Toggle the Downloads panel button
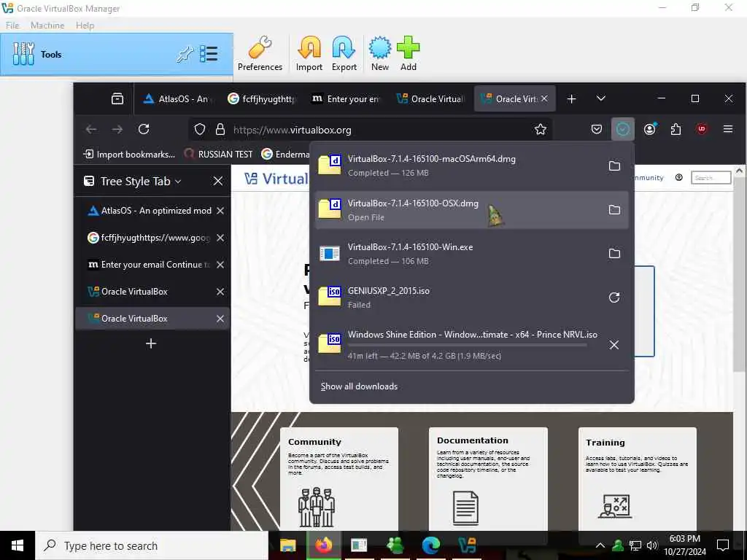This screenshot has width=747, height=560. coord(623,129)
